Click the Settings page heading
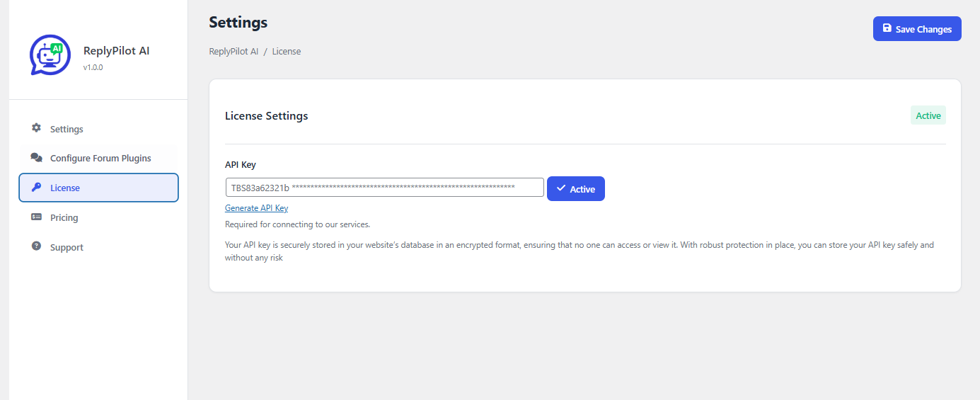Screen dimensions: 980x400 [238, 22]
